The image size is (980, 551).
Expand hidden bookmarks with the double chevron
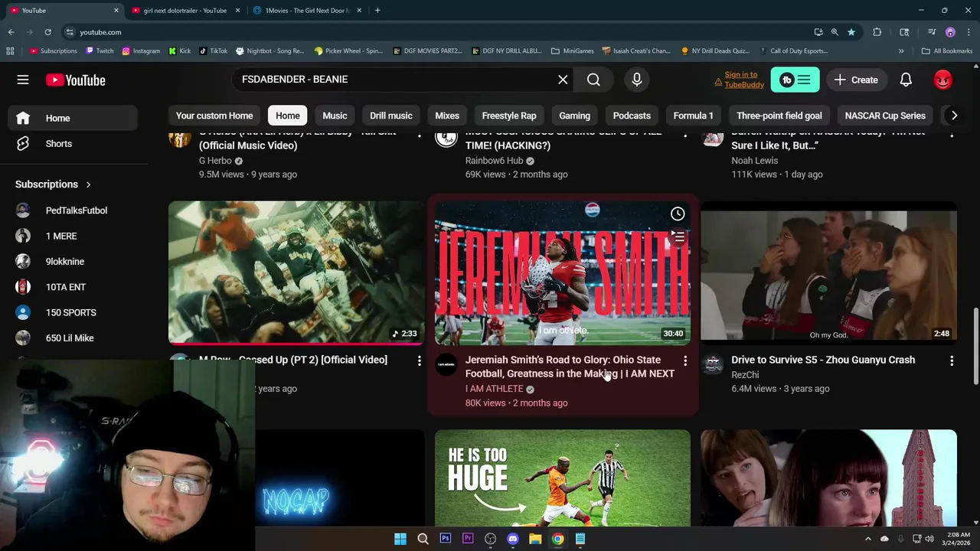901,51
